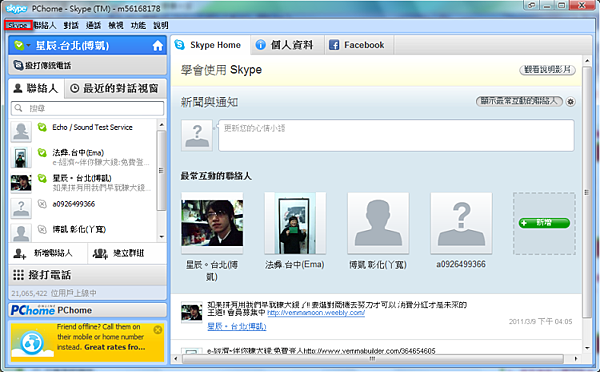Click main pane vertical scrollbar down arrow
The image size is (600, 372).
(587, 348)
